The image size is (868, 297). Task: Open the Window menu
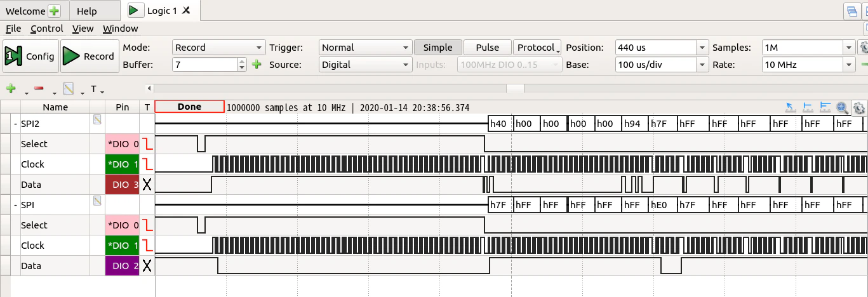point(121,29)
